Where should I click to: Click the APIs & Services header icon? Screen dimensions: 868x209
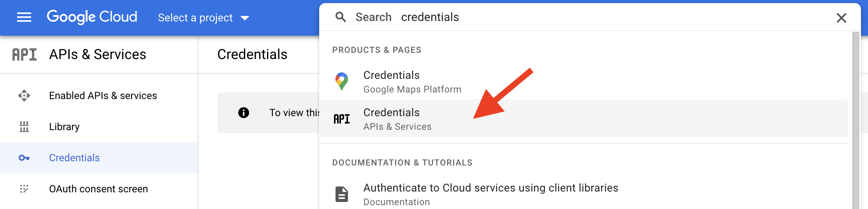tap(25, 54)
